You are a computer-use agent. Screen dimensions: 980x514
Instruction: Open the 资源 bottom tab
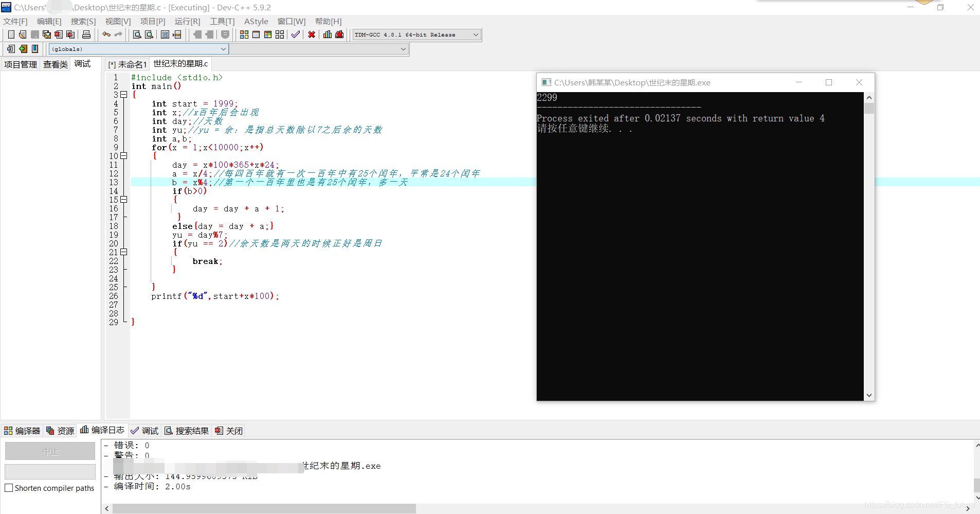coord(60,431)
